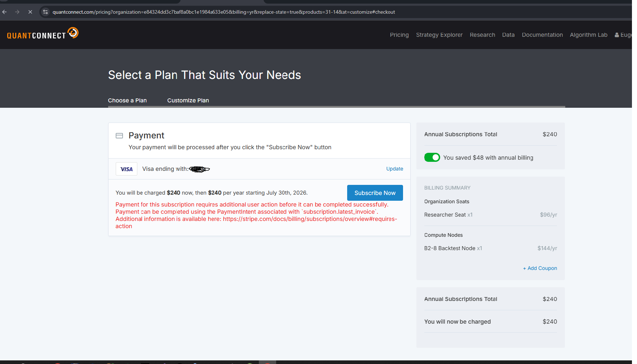Click Update to change Visa card
The width and height of the screenshot is (637, 364).
tap(394, 169)
